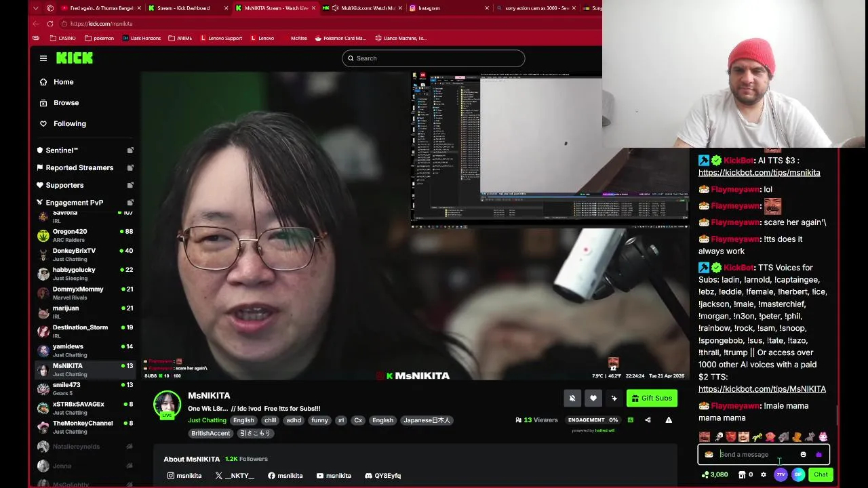Open kickbot.com/tips/msnikita link in chat
This screenshot has height=488, width=868.
pos(759,173)
